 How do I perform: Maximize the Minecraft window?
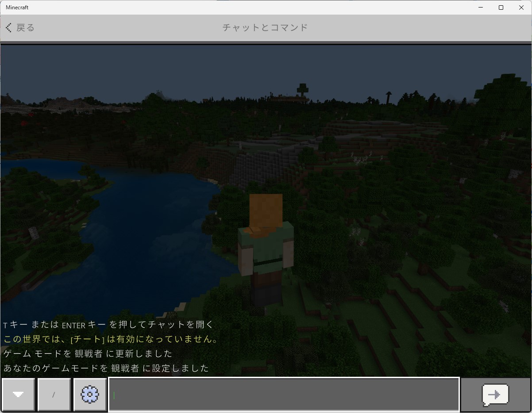(x=501, y=8)
